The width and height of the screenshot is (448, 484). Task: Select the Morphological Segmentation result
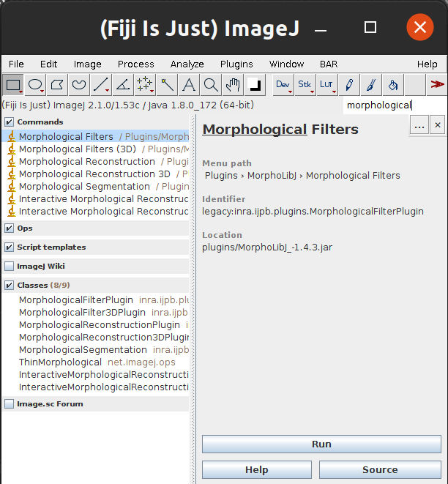click(96, 187)
